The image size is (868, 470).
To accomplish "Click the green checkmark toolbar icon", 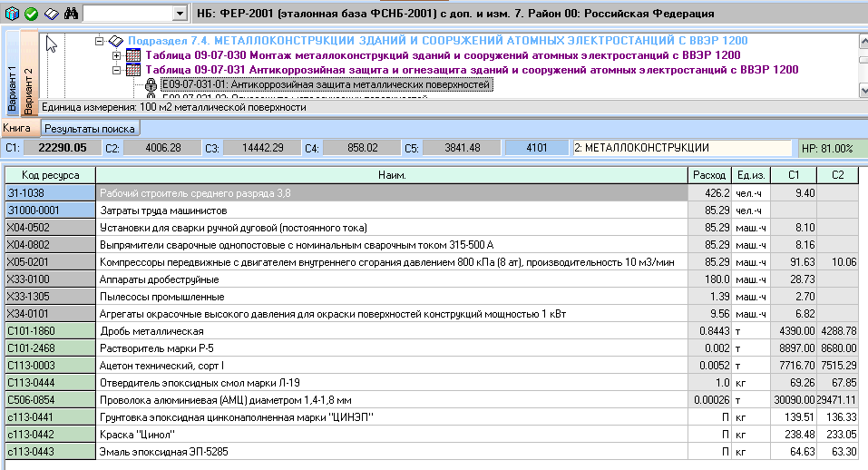I will (x=31, y=14).
